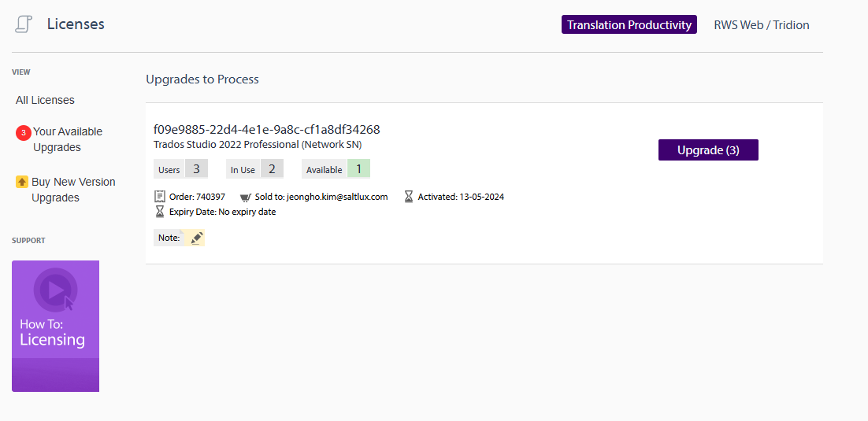Click the Upgrades to Process heading
This screenshot has height=421, width=868.
click(x=202, y=79)
